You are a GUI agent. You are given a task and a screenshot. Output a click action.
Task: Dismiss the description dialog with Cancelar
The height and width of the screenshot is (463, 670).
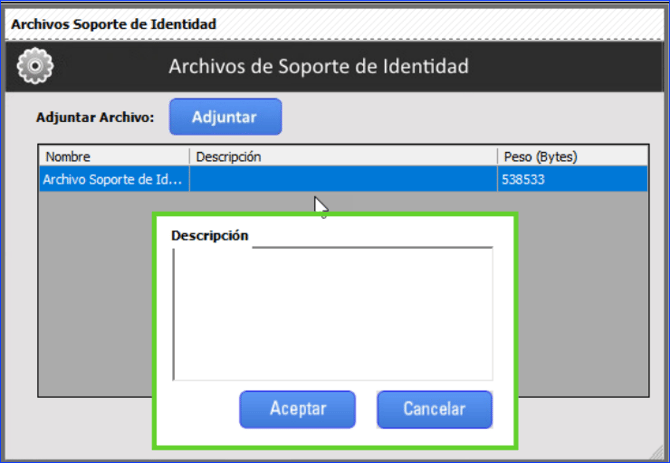(434, 409)
